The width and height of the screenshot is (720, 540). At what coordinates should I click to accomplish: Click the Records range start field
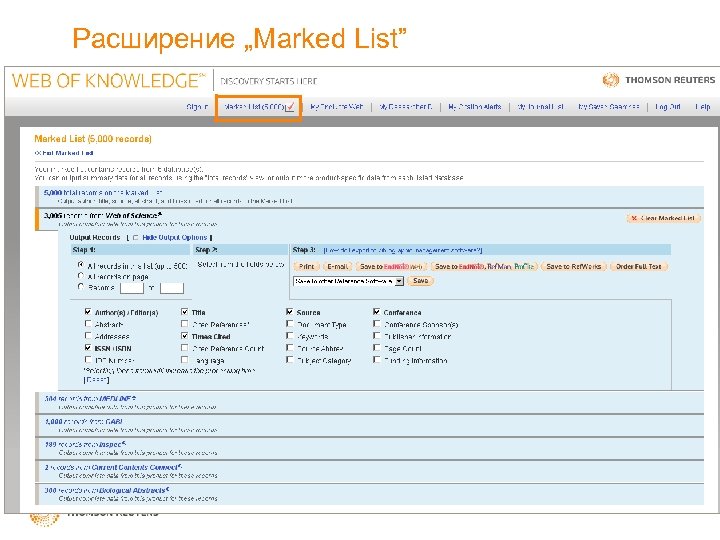point(132,288)
